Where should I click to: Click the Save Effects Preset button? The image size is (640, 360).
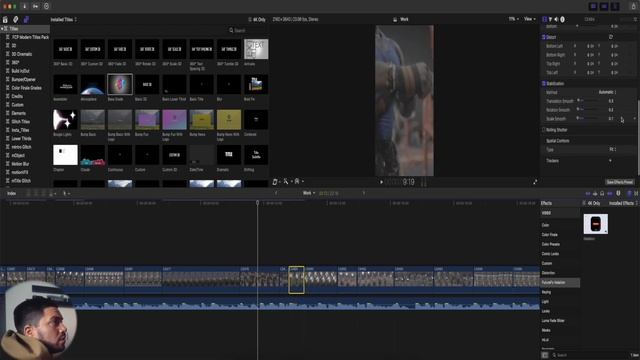(x=620, y=182)
